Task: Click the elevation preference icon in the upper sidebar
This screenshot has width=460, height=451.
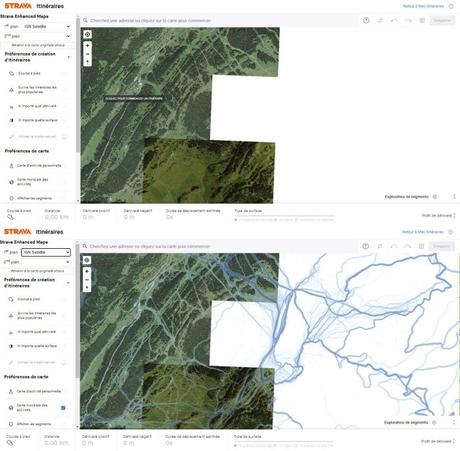Action: [x=11, y=107]
